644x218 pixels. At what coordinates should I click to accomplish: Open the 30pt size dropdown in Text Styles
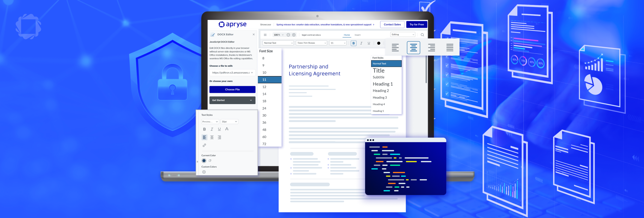229,122
